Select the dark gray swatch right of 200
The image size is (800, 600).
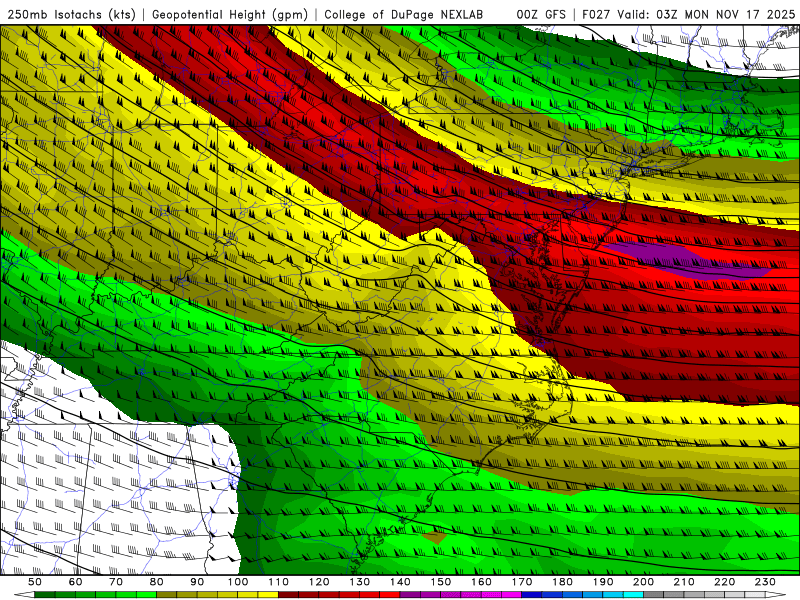pos(654,595)
